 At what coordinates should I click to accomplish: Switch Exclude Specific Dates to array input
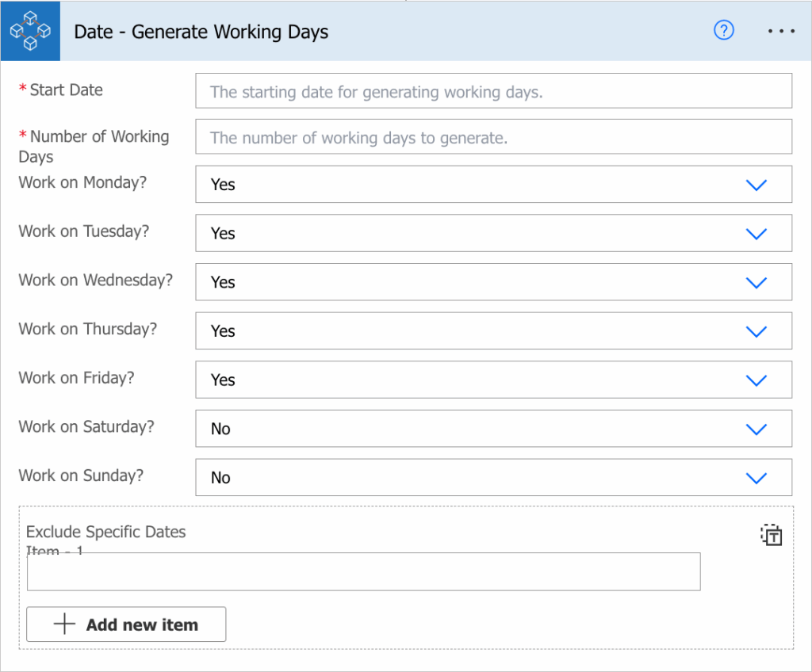pyautogui.click(x=771, y=535)
